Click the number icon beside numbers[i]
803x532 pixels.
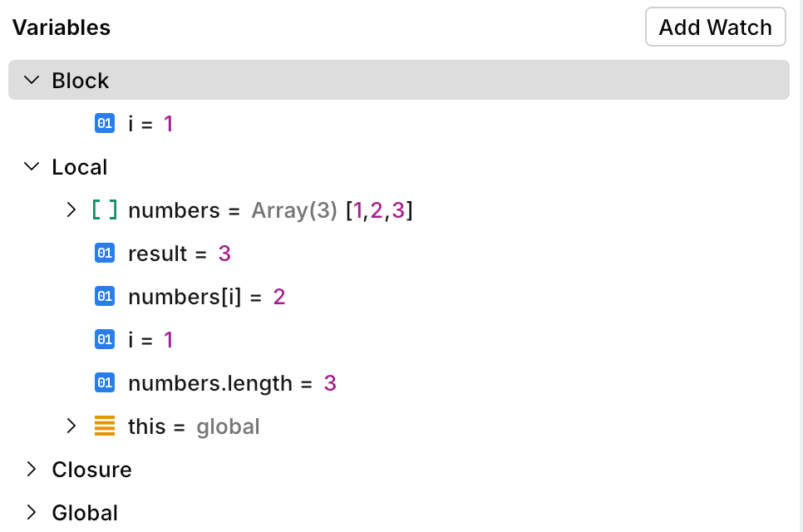click(104, 297)
